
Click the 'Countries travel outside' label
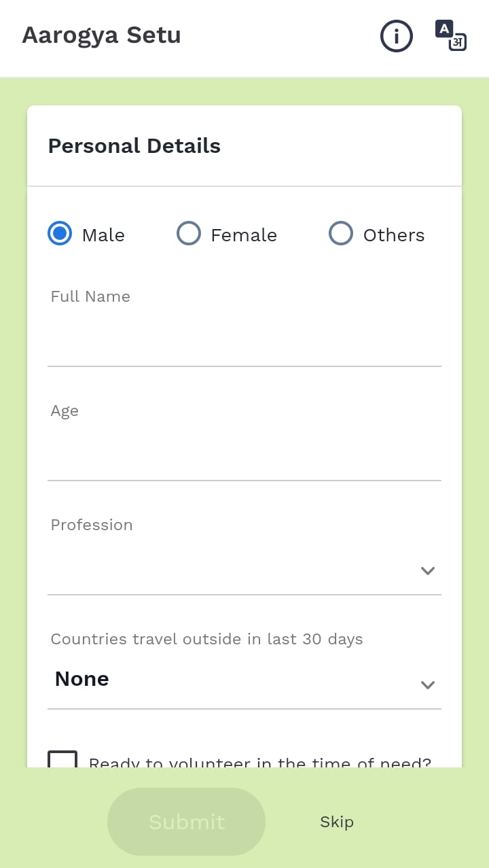(206, 639)
